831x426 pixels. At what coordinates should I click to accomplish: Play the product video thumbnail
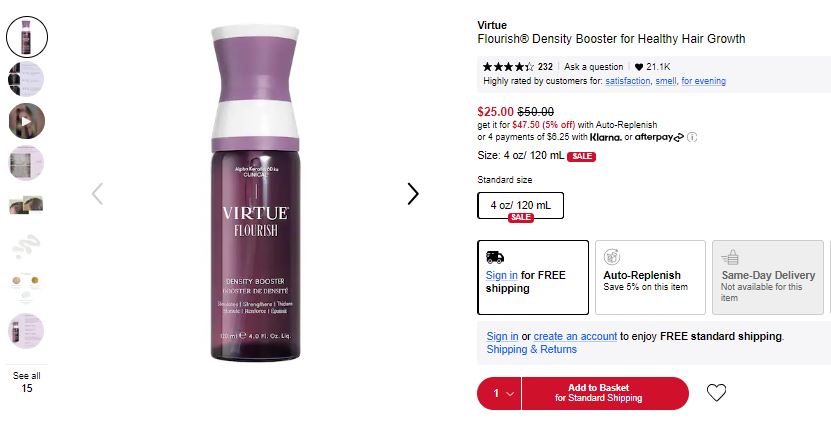tap(26, 121)
